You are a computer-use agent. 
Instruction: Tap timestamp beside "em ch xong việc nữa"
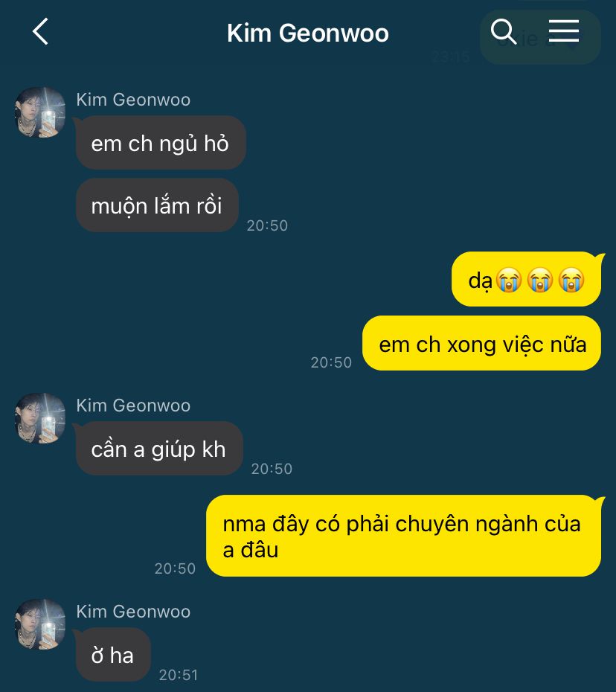(331, 362)
